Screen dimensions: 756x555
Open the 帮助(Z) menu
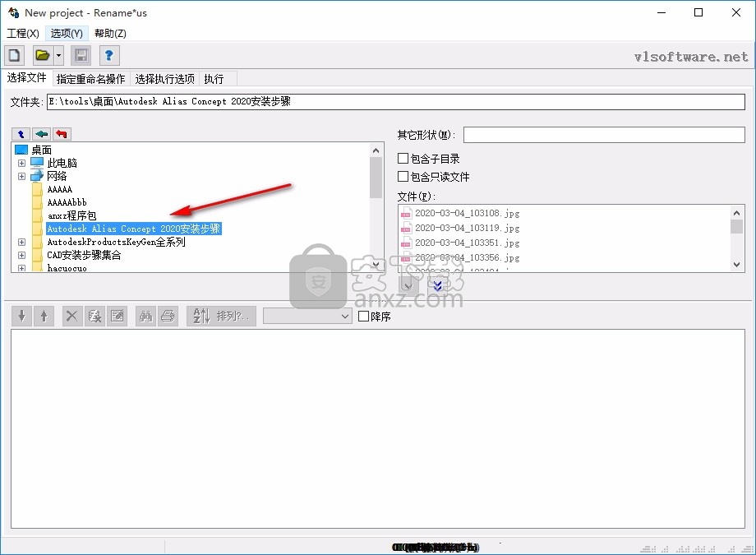(x=110, y=33)
